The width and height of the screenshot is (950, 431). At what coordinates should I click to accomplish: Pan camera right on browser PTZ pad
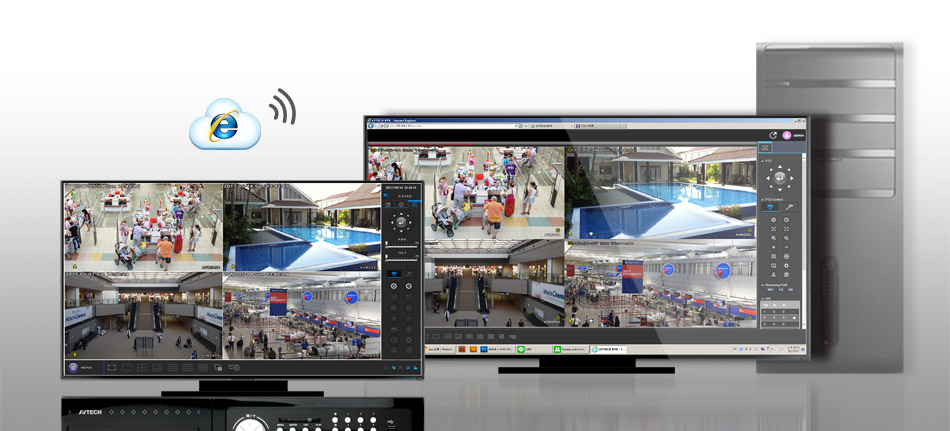(x=791, y=178)
